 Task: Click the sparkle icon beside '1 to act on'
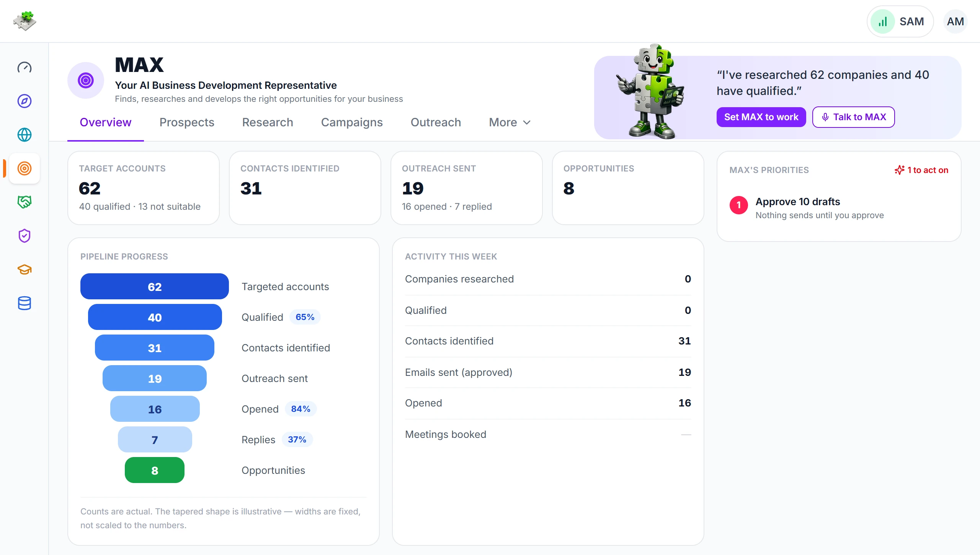(899, 170)
